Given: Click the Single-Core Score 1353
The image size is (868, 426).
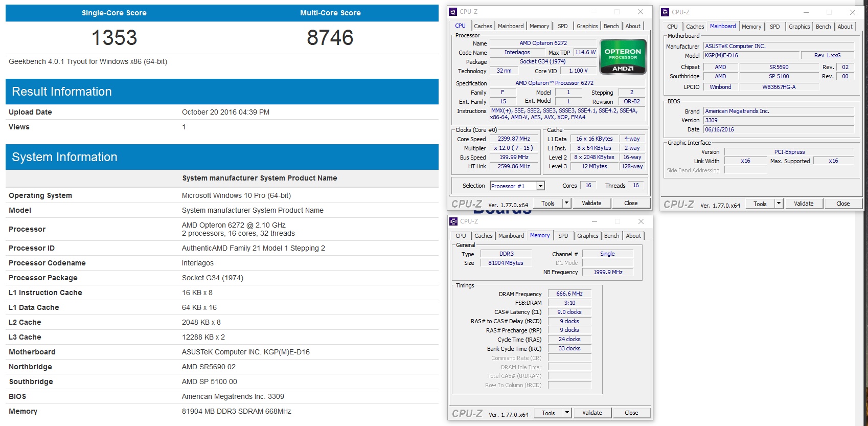Looking at the screenshot, I should (x=114, y=37).
